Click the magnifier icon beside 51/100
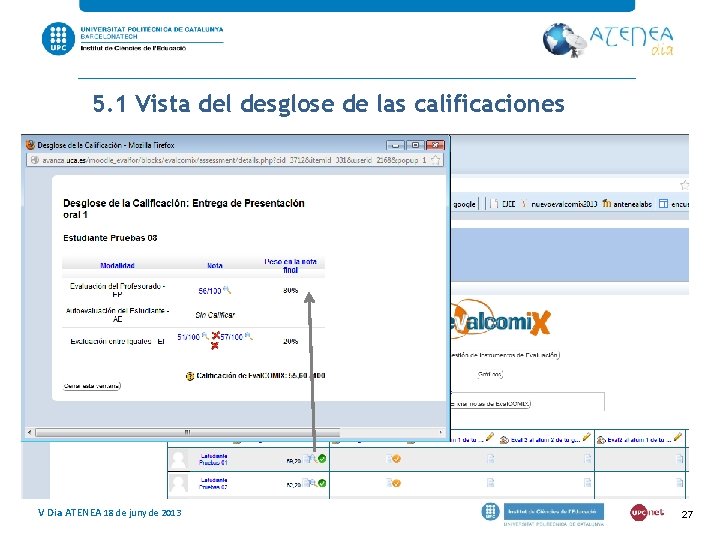The height and width of the screenshot is (540, 720). pos(205,336)
